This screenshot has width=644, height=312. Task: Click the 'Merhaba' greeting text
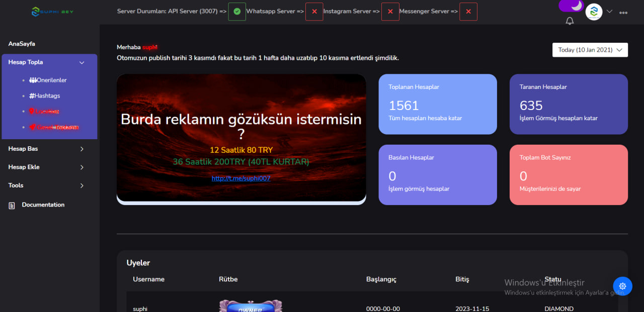pyautogui.click(x=129, y=47)
